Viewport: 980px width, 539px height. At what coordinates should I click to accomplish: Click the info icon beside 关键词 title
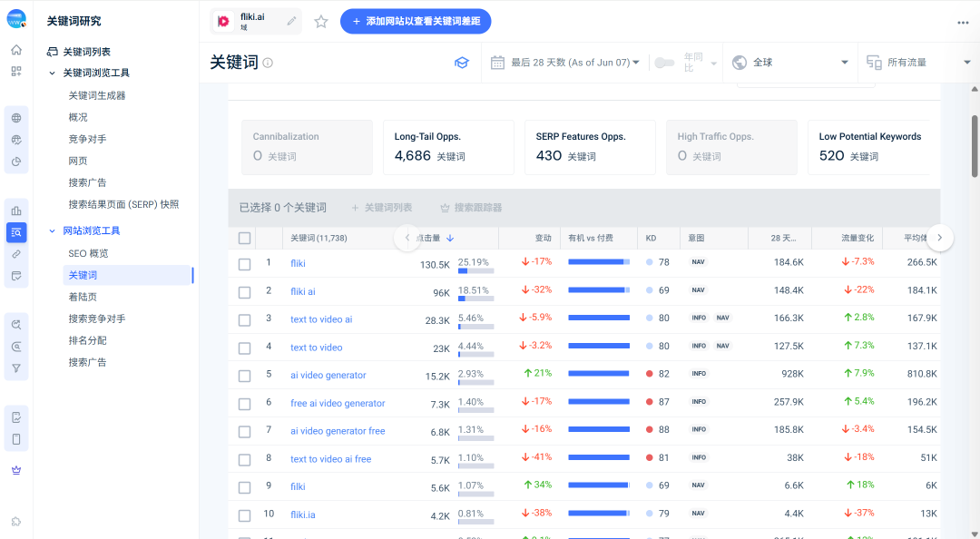(x=268, y=63)
